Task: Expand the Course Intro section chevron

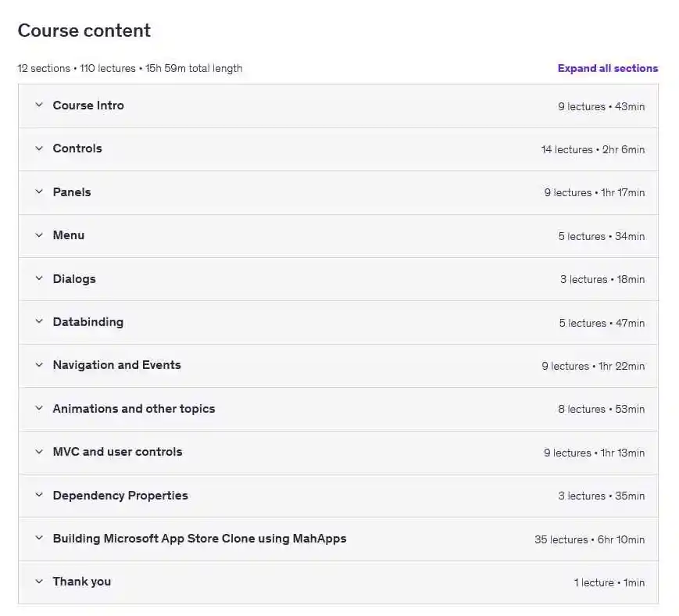Action: pos(38,106)
